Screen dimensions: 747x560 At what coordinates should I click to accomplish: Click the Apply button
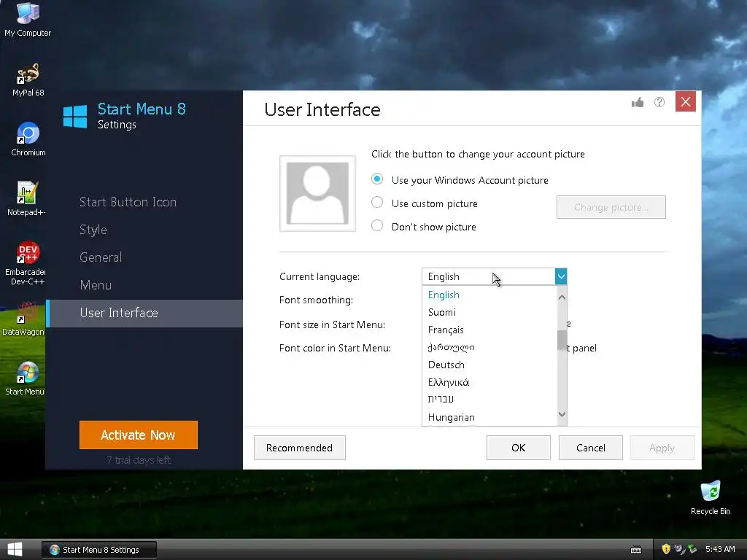pyautogui.click(x=662, y=448)
